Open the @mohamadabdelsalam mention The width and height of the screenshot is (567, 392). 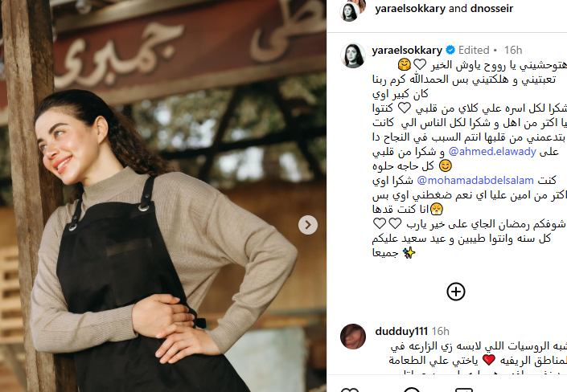tap(475, 180)
